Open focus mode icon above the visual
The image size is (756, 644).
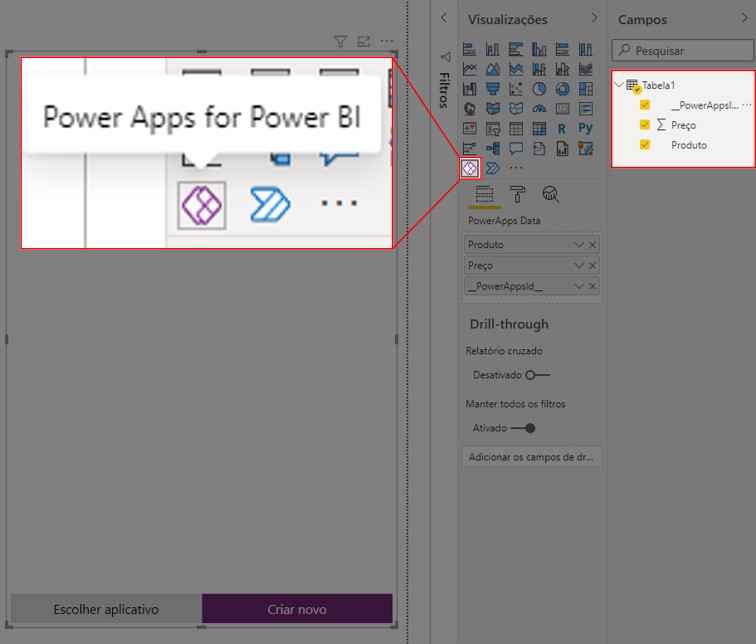[x=364, y=41]
